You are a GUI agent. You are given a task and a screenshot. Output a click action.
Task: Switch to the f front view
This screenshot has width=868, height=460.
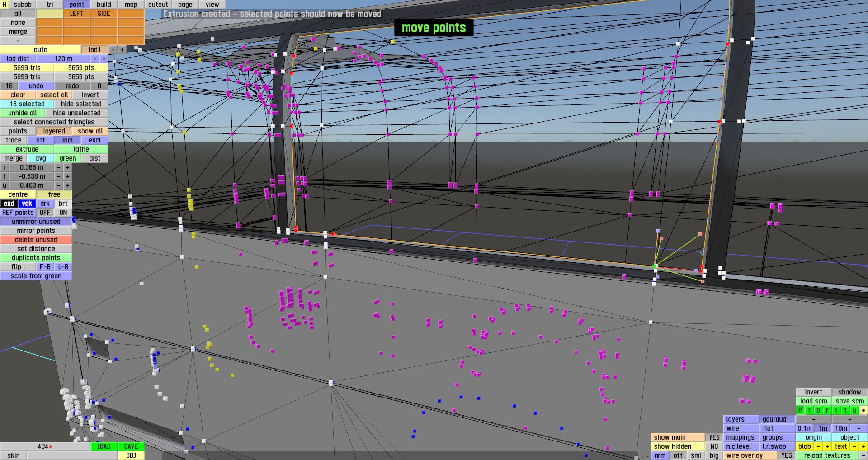(809, 410)
